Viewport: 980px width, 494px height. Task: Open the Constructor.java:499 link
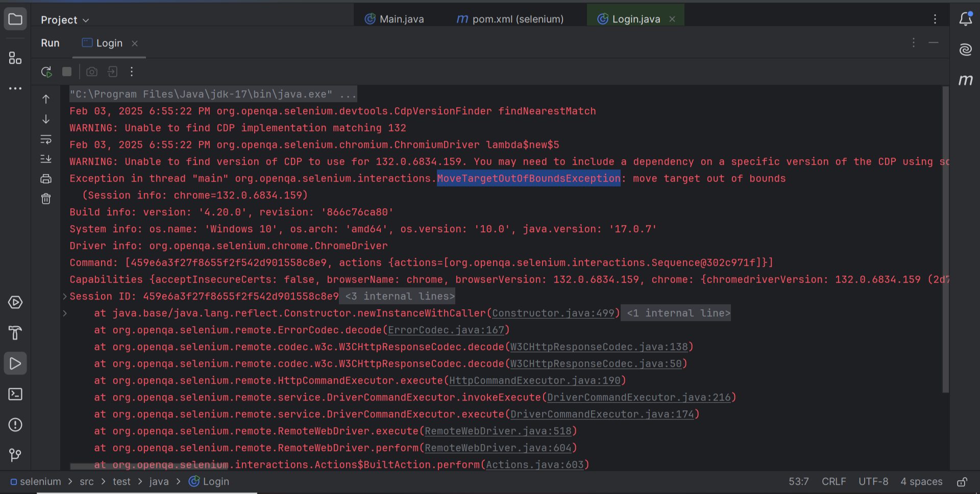click(553, 313)
